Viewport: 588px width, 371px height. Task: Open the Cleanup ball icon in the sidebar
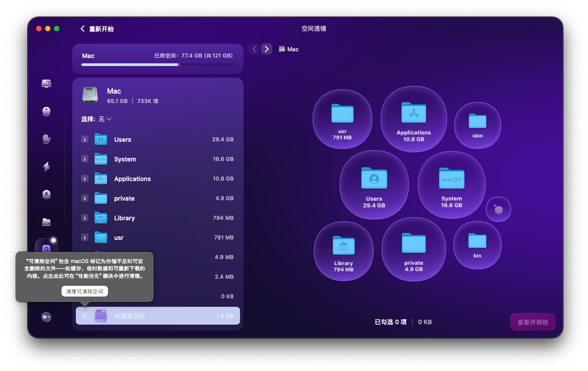pyautogui.click(x=46, y=111)
